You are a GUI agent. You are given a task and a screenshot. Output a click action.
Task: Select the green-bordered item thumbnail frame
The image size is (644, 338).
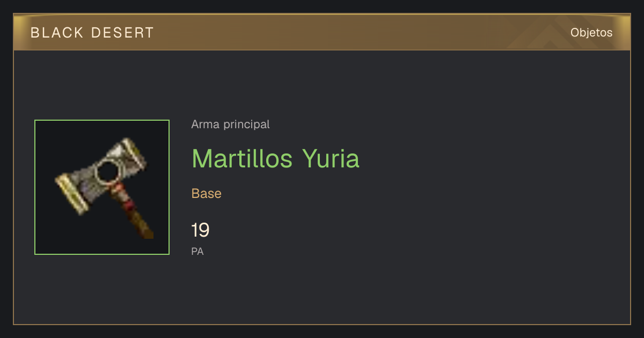point(102,187)
